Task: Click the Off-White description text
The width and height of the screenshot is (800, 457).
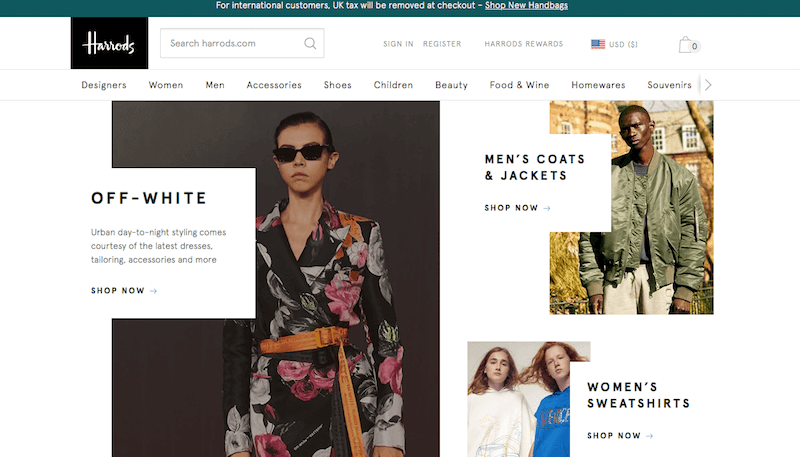Action: pyautogui.click(x=158, y=246)
